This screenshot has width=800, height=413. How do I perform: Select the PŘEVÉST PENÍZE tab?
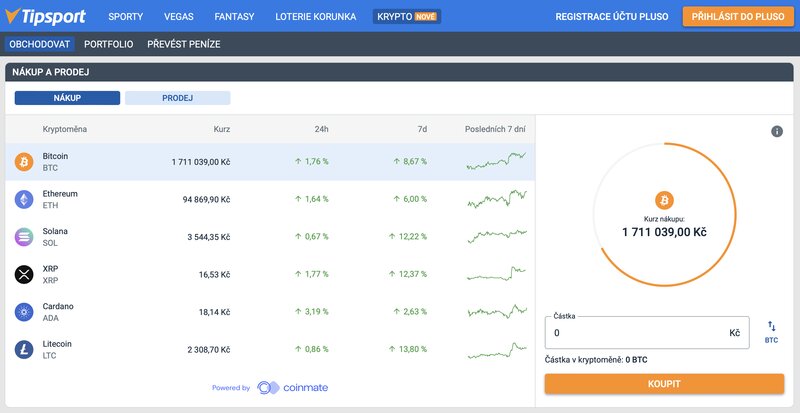click(x=184, y=44)
